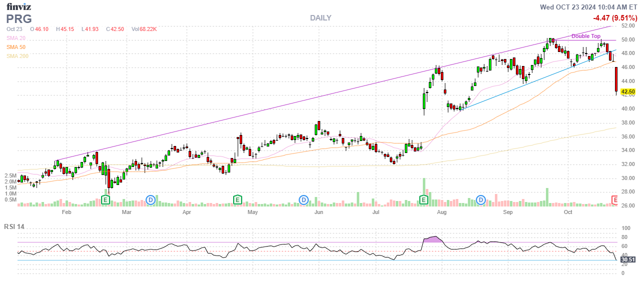Click the SMA 50 legend label
Screen dimensions: 644x281
[17, 47]
